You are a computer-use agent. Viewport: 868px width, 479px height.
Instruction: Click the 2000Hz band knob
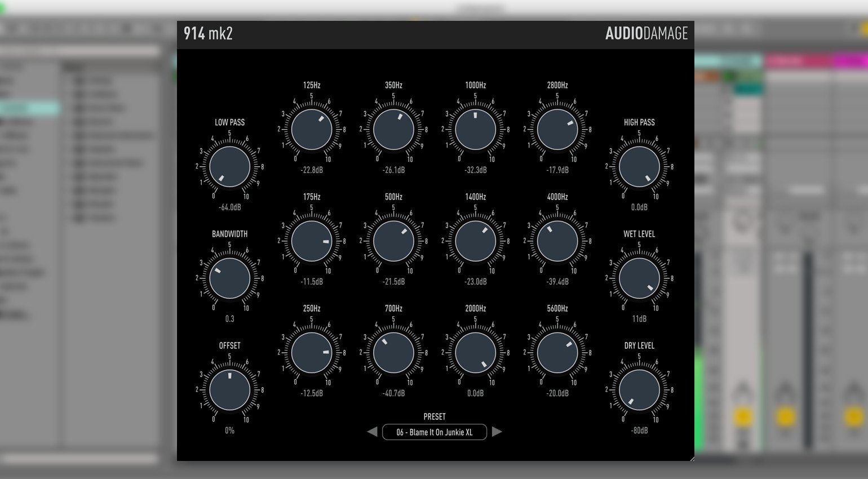point(475,353)
